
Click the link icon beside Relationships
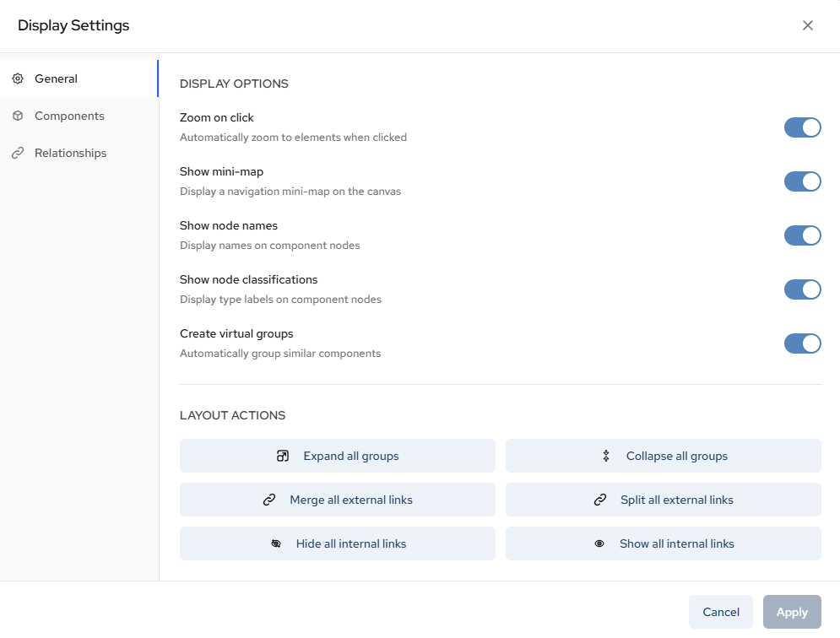click(18, 153)
